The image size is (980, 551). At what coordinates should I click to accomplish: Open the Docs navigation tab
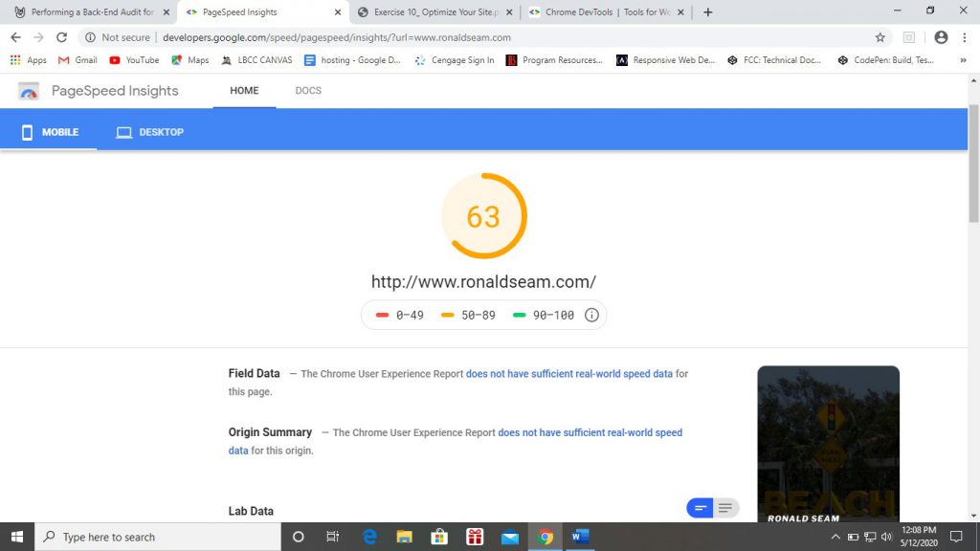pyautogui.click(x=308, y=91)
